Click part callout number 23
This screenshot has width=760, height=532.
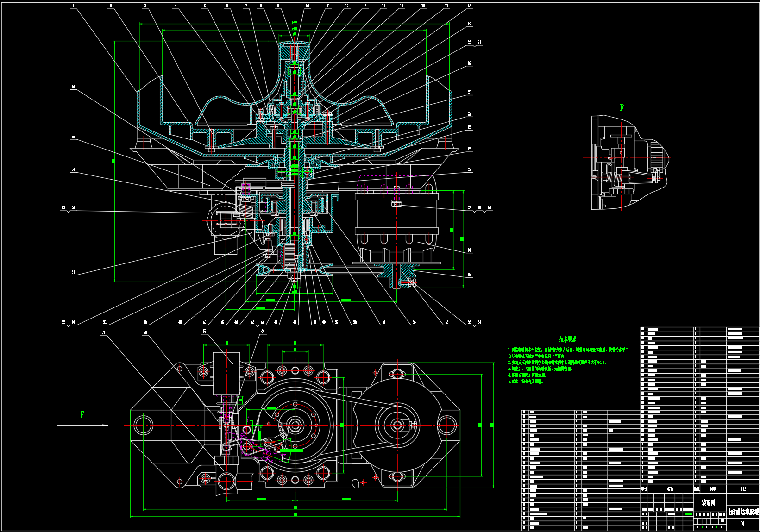[469, 93]
